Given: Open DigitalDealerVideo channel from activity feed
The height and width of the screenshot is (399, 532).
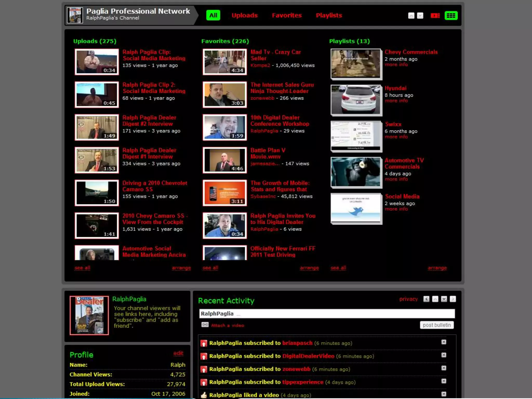Looking at the screenshot, I should [308, 356].
